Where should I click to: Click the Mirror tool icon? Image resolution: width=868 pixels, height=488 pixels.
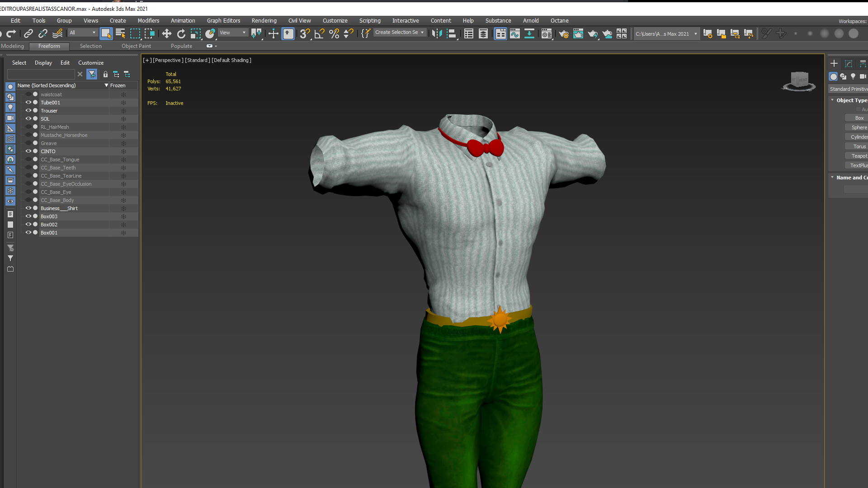tap(437, 33)
